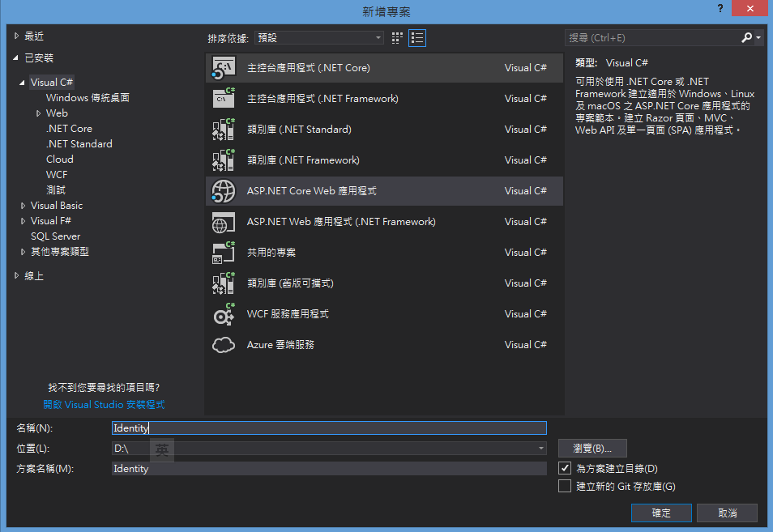Collapse the 已安裝 node
773x532 pixels.
point(15,58)
